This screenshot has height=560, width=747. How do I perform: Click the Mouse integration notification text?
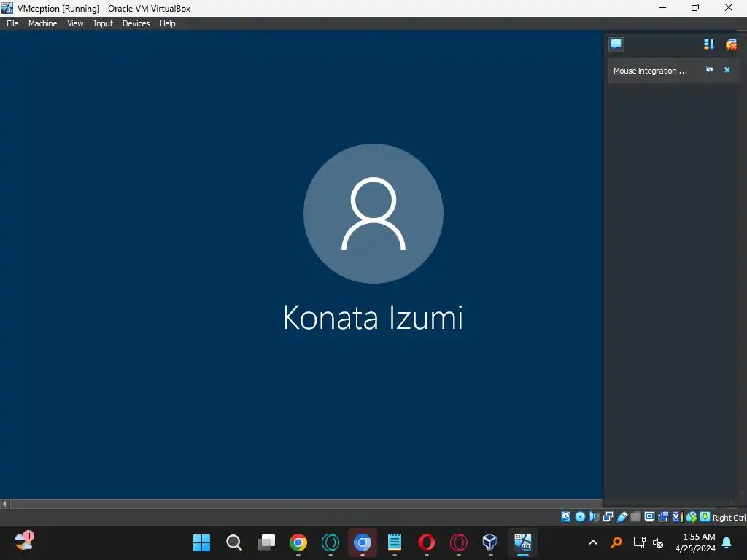click(x=650, y=71)
